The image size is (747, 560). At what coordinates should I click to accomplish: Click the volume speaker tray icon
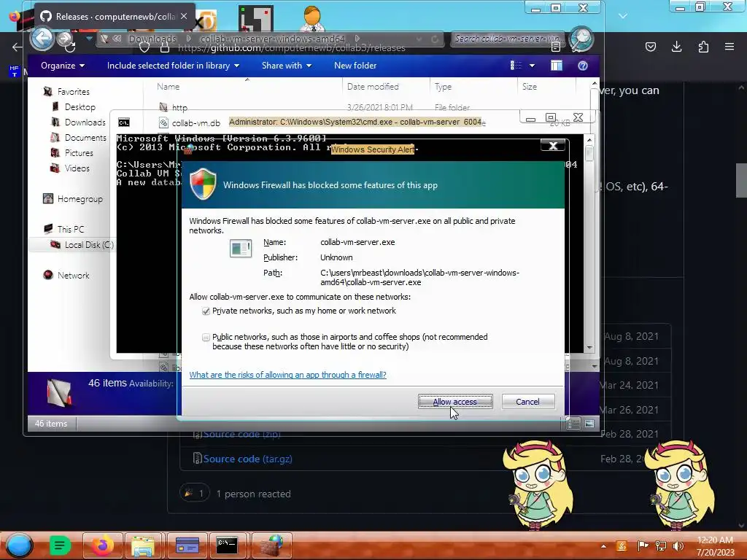tap(678, 545)
